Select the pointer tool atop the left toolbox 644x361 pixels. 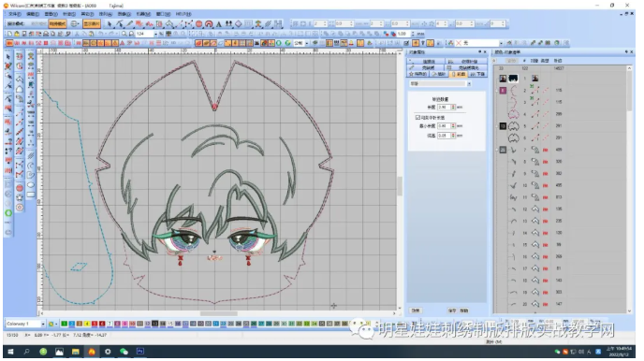(x=8, y=57)
